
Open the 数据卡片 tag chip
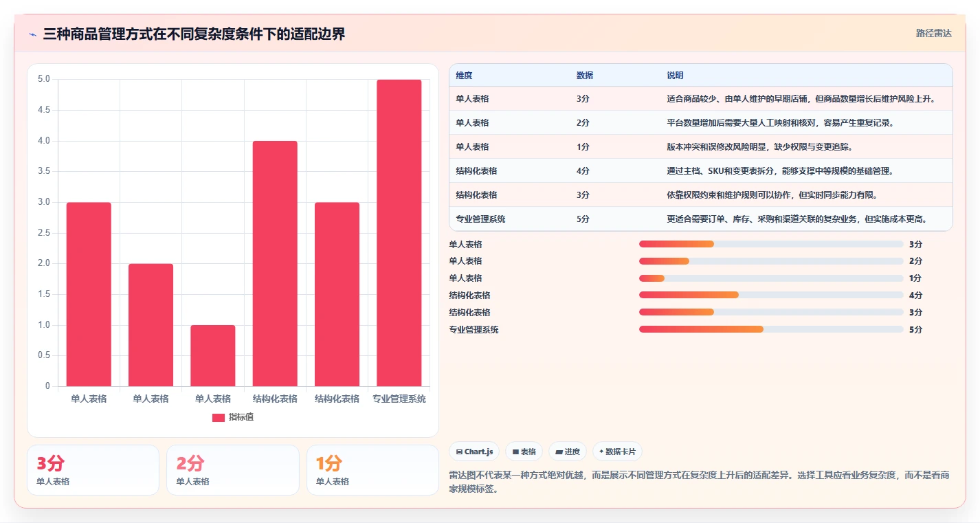[617, 452]
